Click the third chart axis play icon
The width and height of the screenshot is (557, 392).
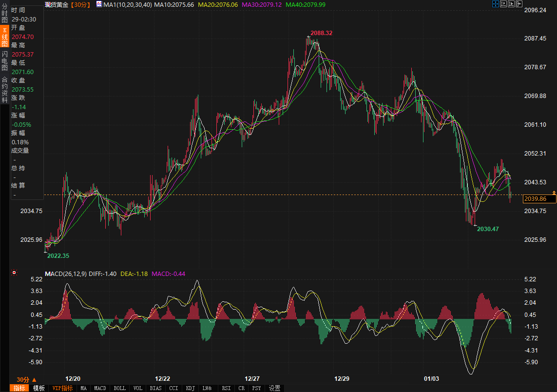tap(511, 4)
